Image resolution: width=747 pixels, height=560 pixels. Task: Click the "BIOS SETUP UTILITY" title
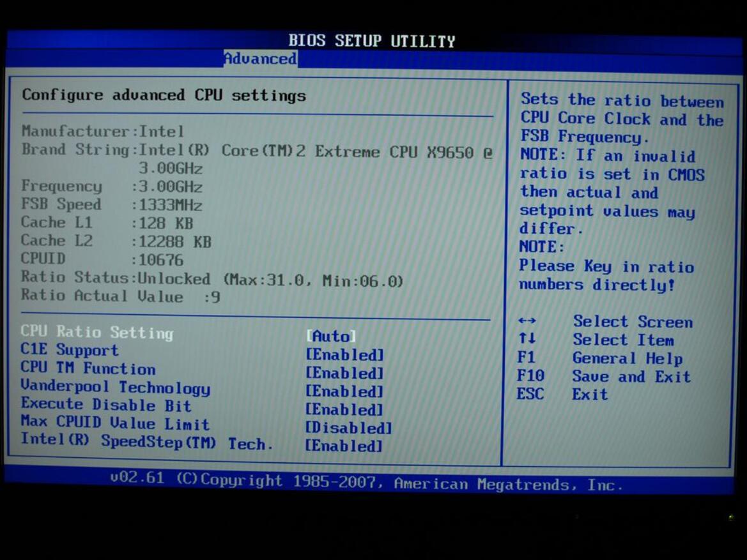[372, 41]
